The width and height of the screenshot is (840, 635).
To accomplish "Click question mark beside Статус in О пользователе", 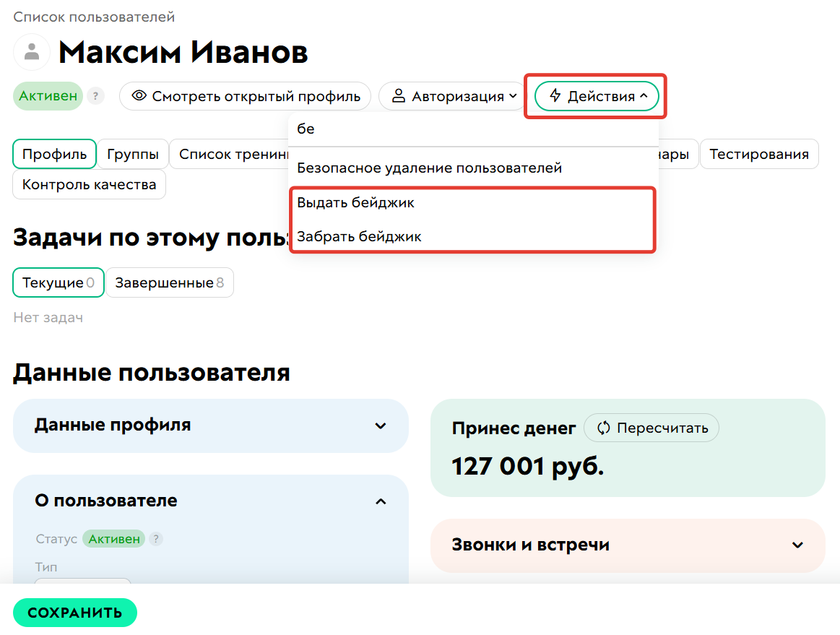I will (157, 539).
